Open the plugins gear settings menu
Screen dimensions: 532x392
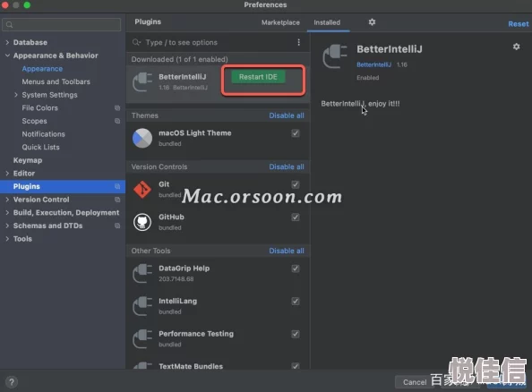point(372,22)
